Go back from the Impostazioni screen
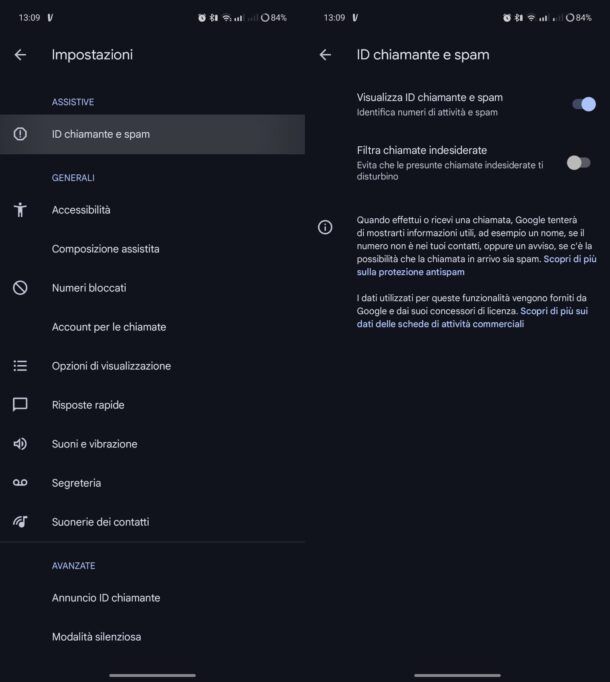Viewport: 610px width, 682px height. pyautogui.click(x=20, y=55)
